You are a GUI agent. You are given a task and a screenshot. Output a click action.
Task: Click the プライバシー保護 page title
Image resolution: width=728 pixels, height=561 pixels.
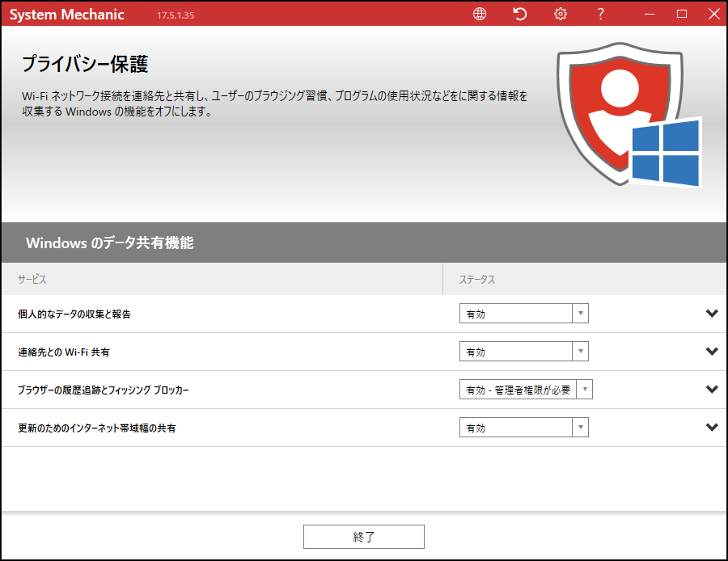pyautogui.click(x=85, y=64)
